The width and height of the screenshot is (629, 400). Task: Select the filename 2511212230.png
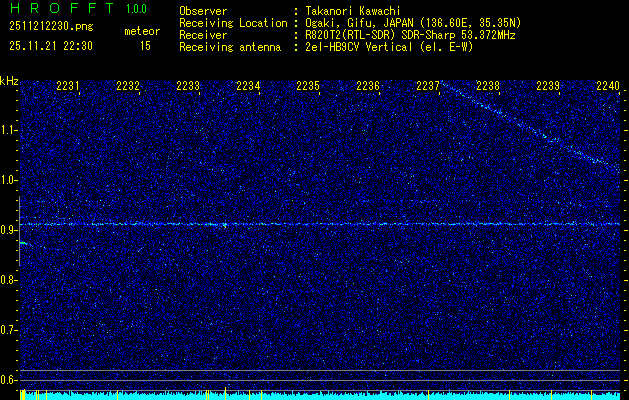(x=51, y=27)
